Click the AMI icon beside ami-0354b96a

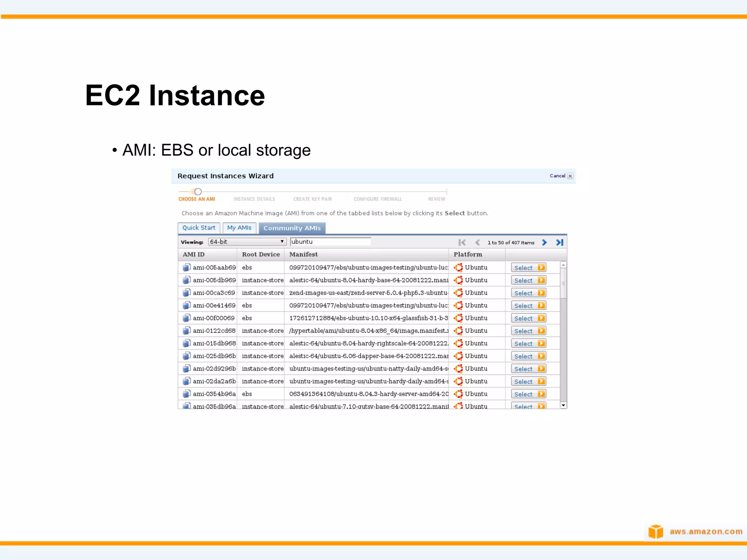187,394
